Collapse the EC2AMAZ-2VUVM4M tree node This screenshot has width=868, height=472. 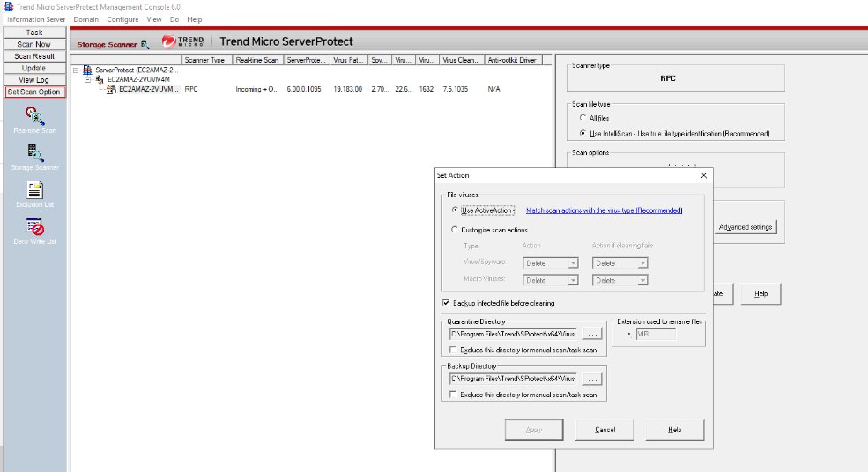[x=87, y=79]
